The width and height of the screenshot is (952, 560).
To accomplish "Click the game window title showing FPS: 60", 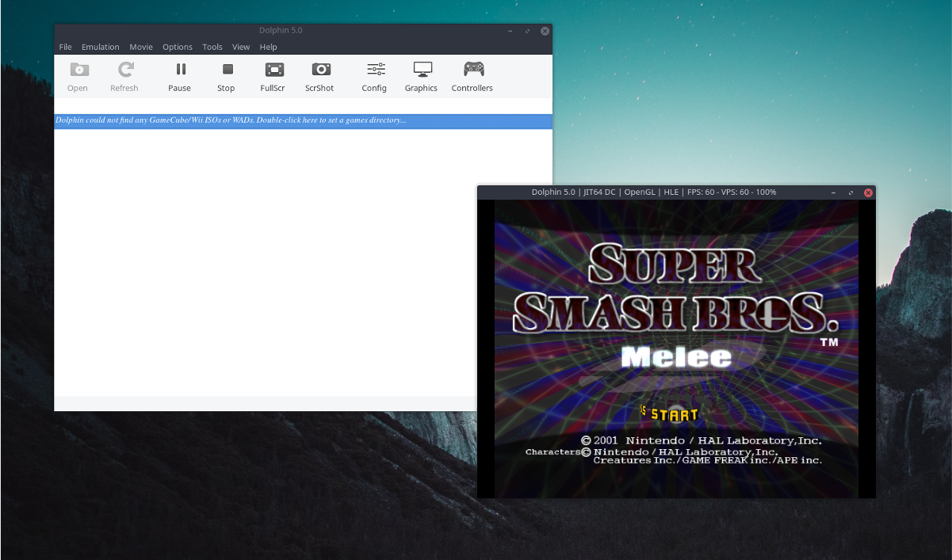I will pos(654,192).
